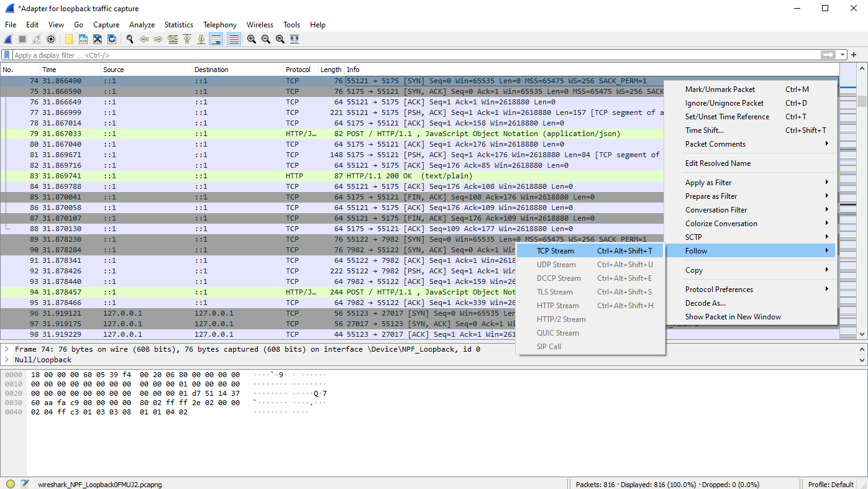Choose Mark/Unmark Packet in context menu

(720, 89)
